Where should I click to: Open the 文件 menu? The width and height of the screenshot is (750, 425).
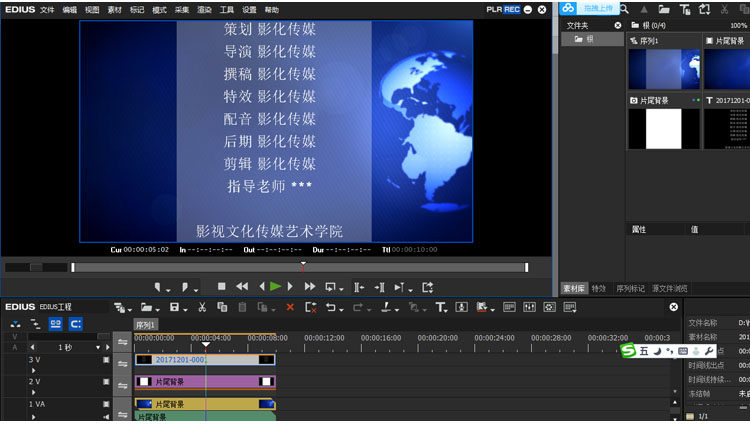click(47, 10)
